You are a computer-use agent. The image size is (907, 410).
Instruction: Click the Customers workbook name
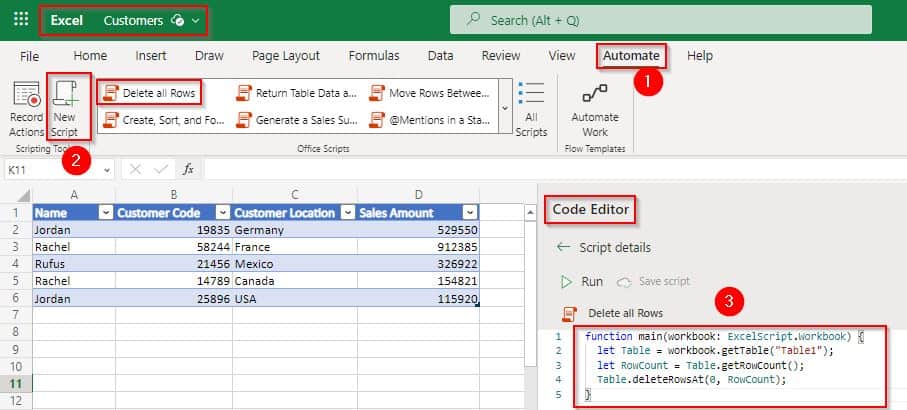point(133,20)
